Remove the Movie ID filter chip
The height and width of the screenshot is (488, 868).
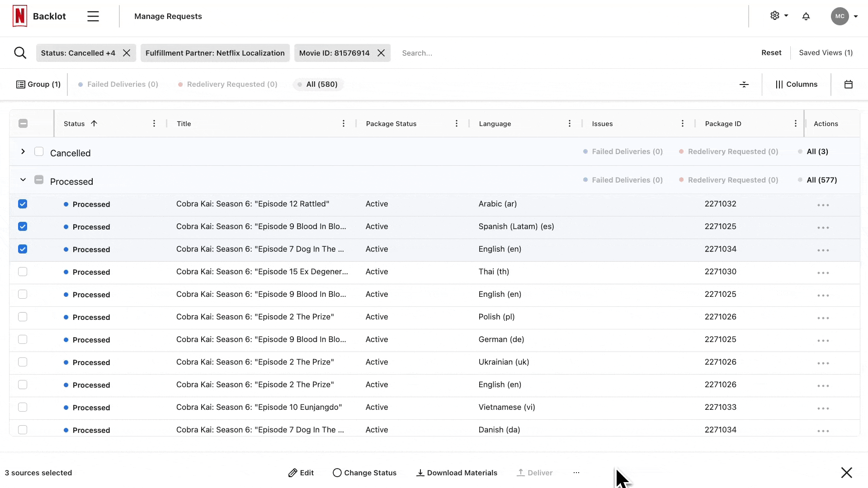(381, 53)
